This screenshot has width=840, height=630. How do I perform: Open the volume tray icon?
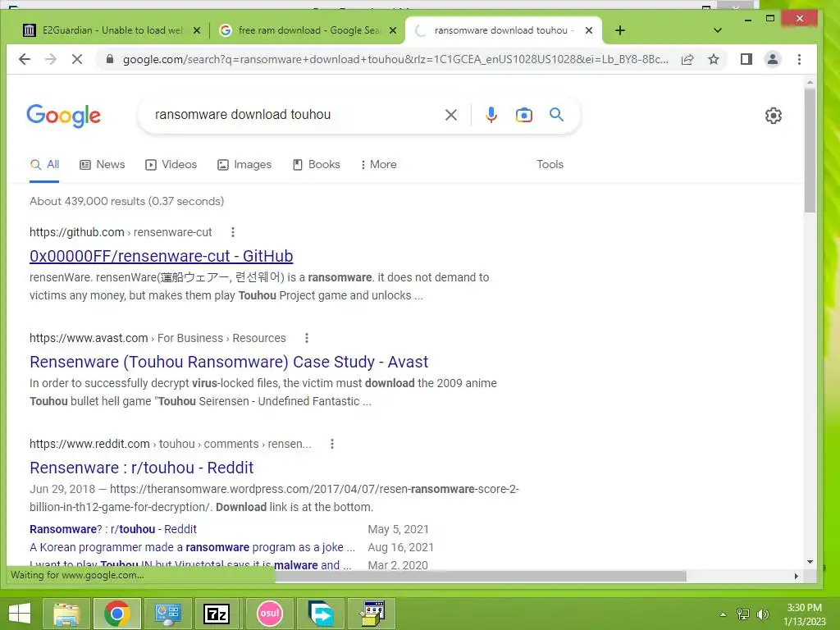(x=762, y=614)
